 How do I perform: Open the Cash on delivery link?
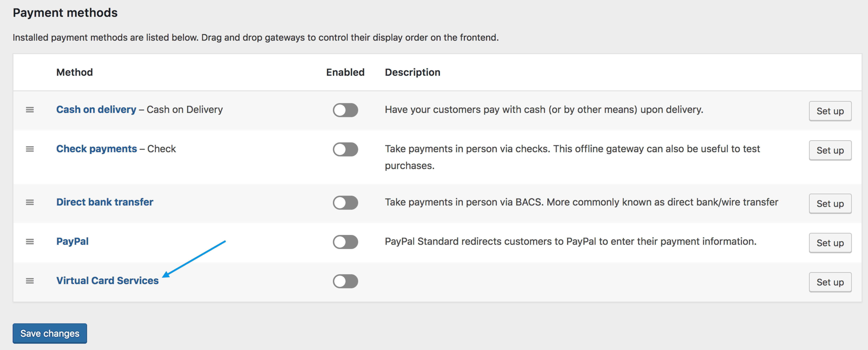pos(96,109)
